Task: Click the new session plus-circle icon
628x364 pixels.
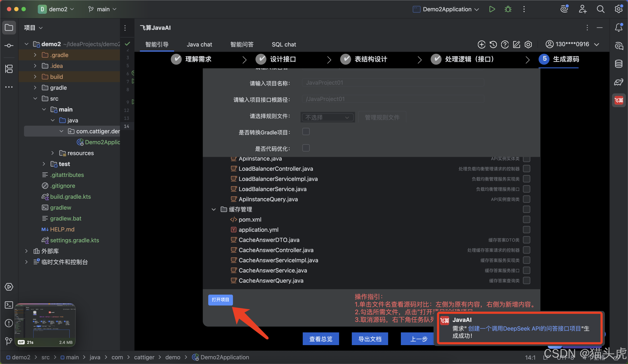Action: pos(481,44)
